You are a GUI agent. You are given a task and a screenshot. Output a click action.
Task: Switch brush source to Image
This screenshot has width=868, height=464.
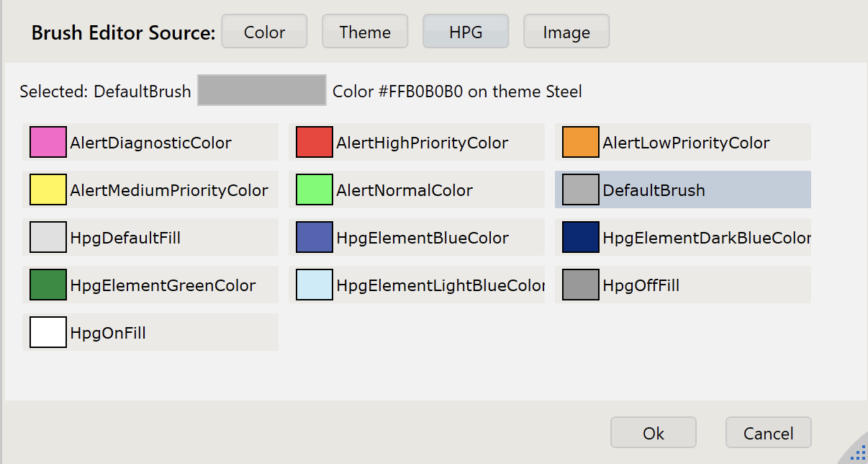(x=566, y=32)
